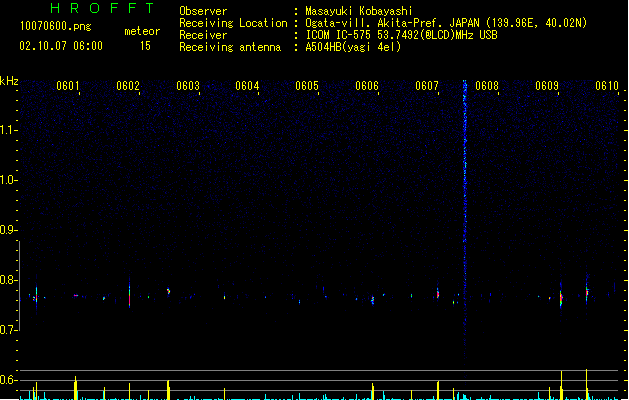Click the Receiving antenna label
The width and height of the screenshot is (629, 400).
(230, 47)
